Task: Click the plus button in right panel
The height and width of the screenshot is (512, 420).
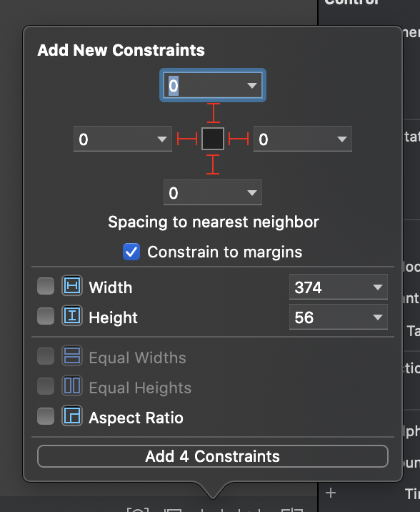Action: pos(331,493)
